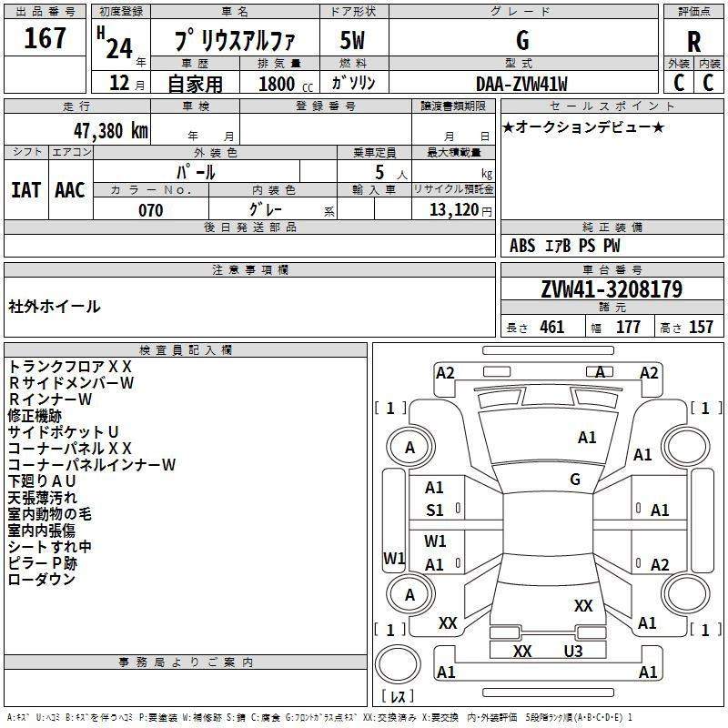Click inspector note ローダウン
Image resolution: width=728 pixels, height=728 pixels.
click(42, 580)
